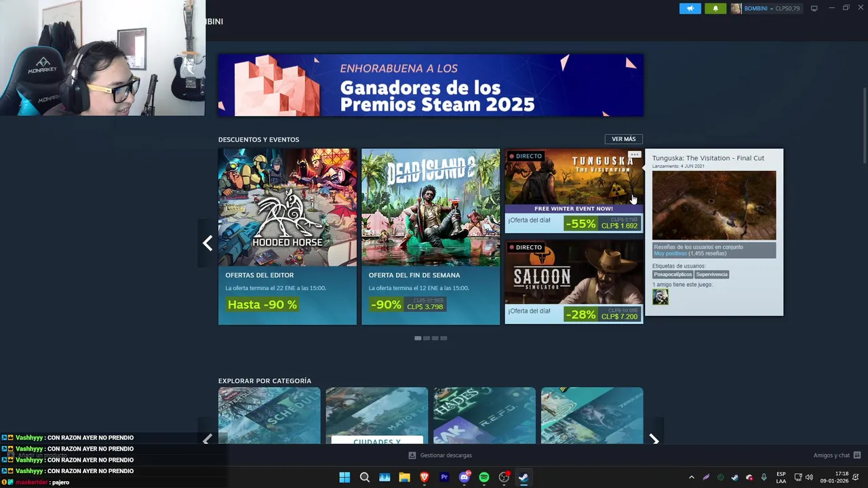Viewport: 868px width, 488px height.
Task: Open the Steam announcements megaphone icon
Action: 690,8
